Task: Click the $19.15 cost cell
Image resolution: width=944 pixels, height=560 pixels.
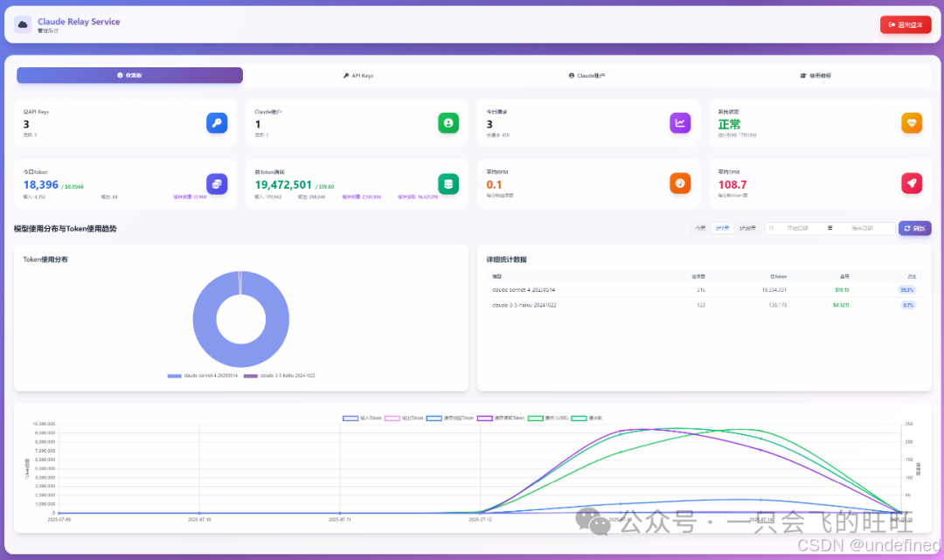Action: coord(842,290)
